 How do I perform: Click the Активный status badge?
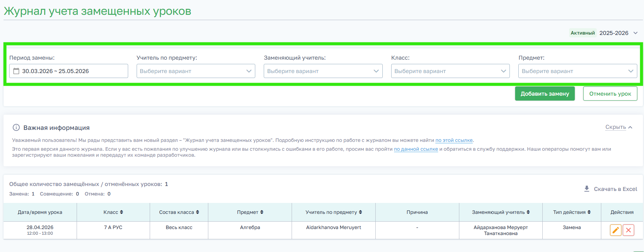pos(583,33)
